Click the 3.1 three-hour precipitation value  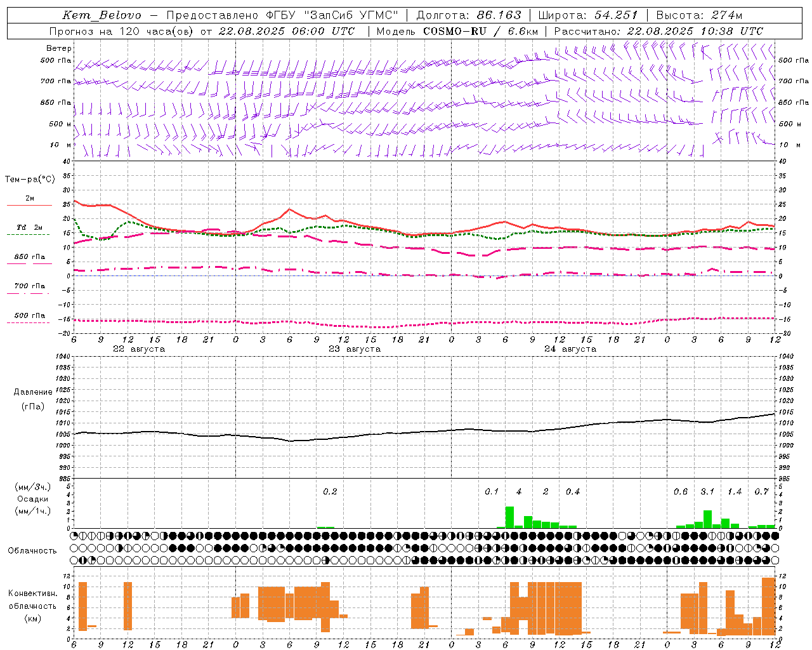click(x=707, y=491)
